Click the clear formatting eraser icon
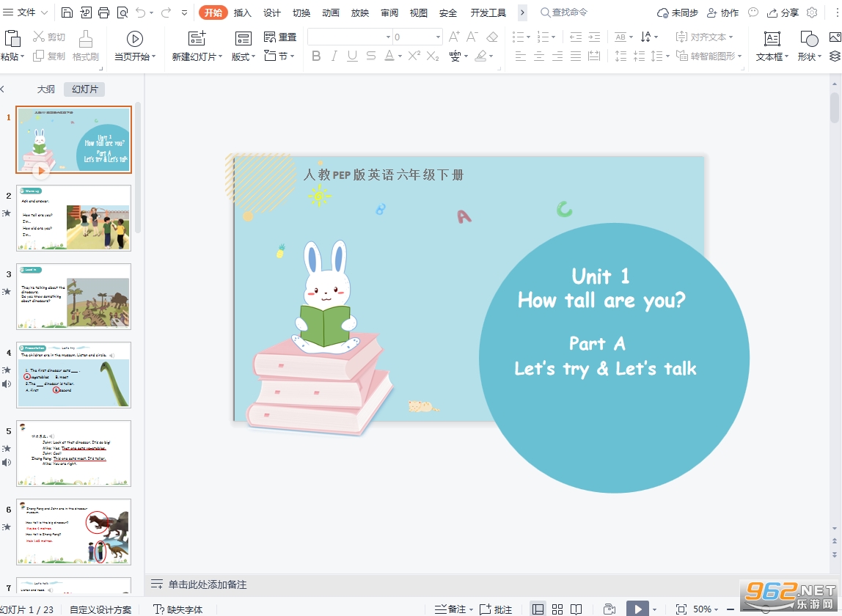 (x=492, y=37)
